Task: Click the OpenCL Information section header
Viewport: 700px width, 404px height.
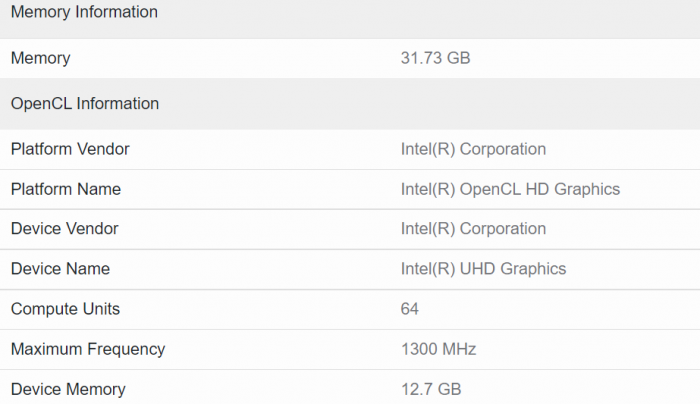Action: coord(85,104)
